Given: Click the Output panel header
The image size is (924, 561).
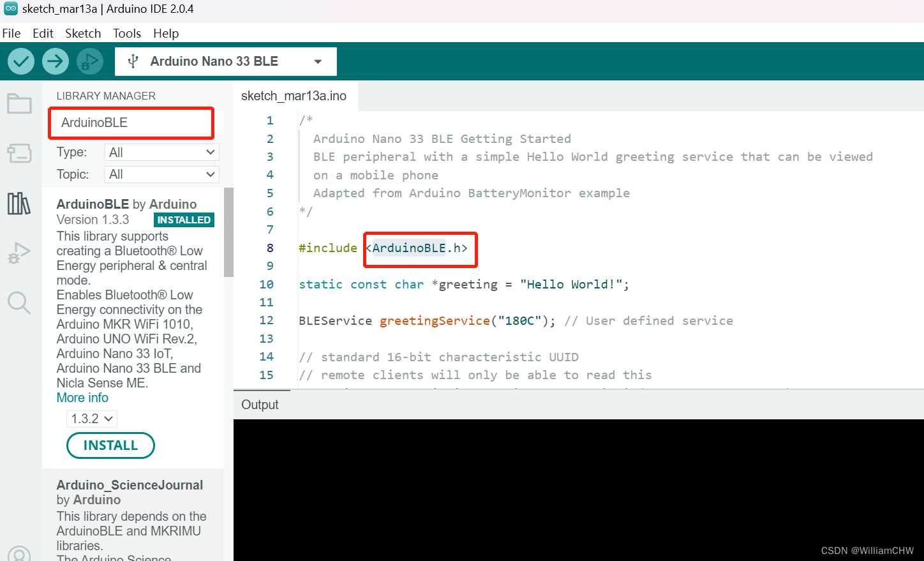Looking at the screenshot, I should click(x=260, y=405).
